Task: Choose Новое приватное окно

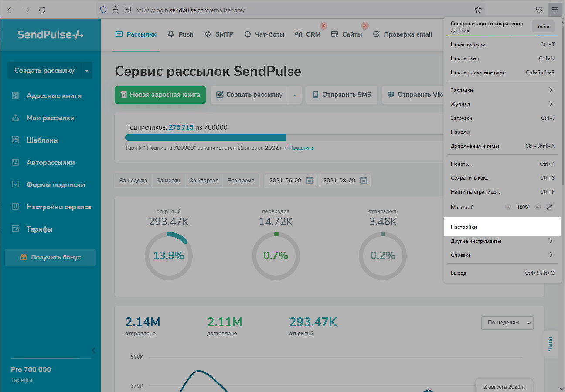Action: (502, 72)
